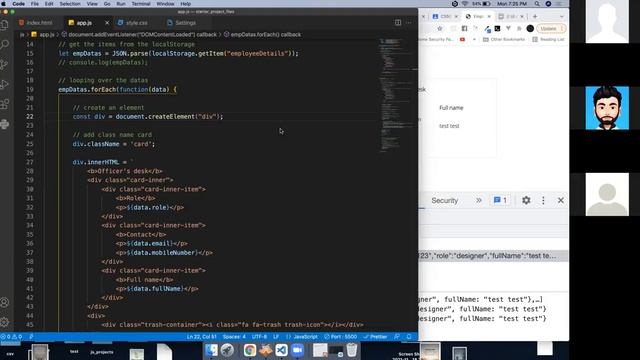The width and height of the screenshot is (640, 360).
Task: Click the feedback icon in status bar
Action: pyautogui.click(x=397, y=337)
